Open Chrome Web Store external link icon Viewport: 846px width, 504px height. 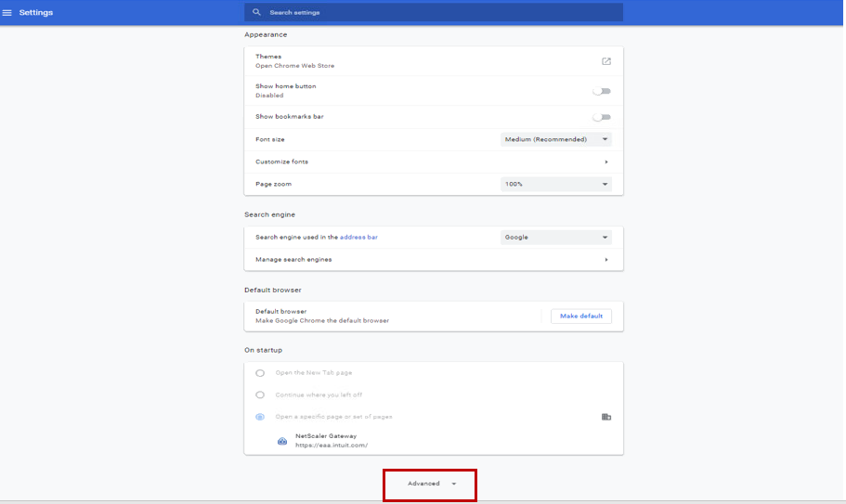(606, 61)
